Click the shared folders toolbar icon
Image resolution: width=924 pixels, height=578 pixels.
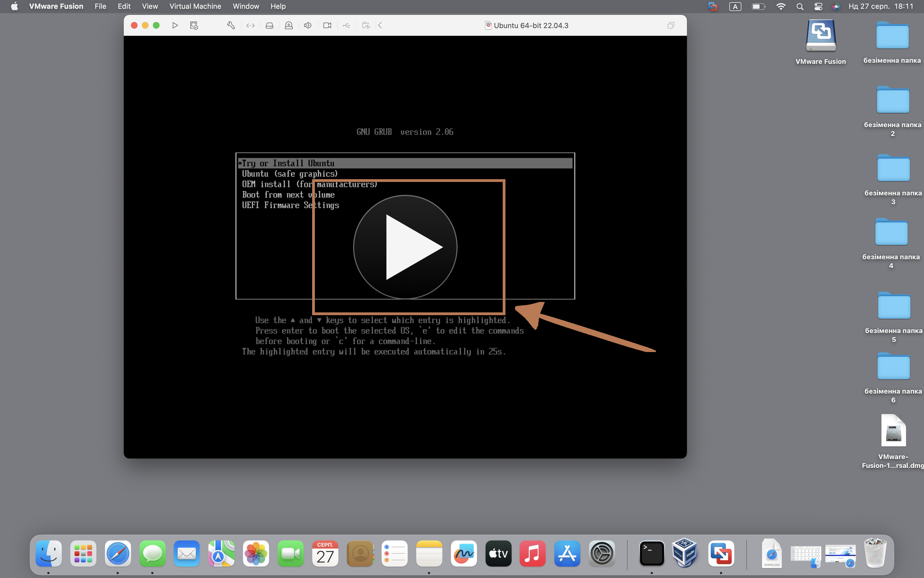[366, 25]
